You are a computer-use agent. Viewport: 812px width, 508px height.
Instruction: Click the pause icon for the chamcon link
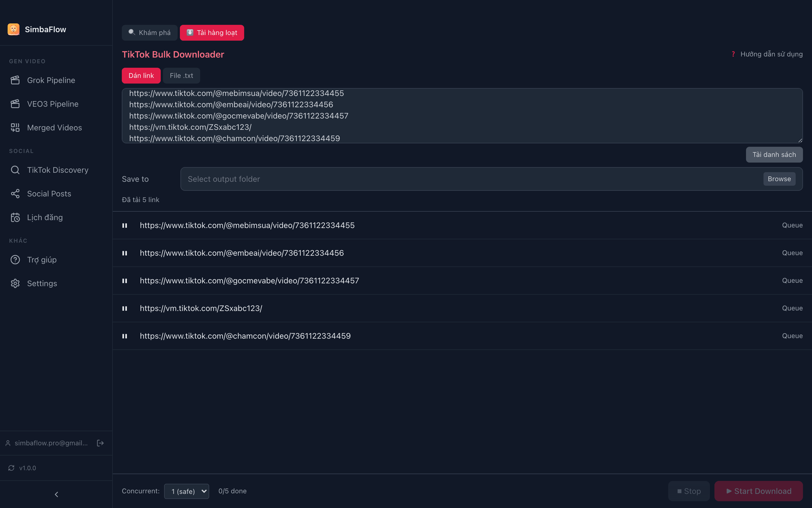[125, 336]
